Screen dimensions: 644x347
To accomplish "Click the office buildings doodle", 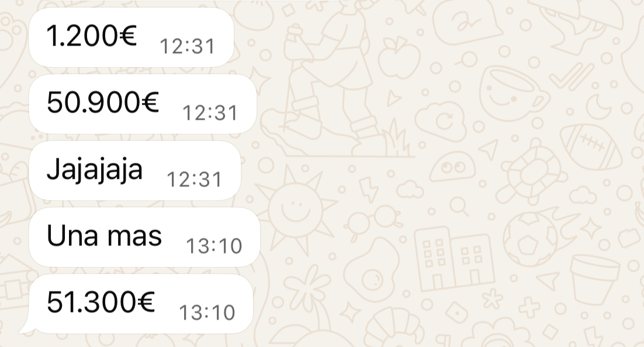I will click(454, 259).
